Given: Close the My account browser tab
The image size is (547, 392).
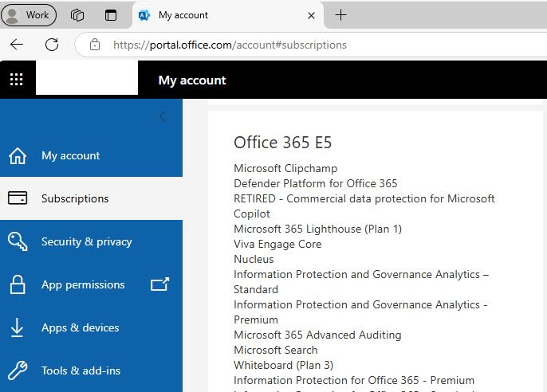Looking at the screenshot, I should [x=311, y=15].
